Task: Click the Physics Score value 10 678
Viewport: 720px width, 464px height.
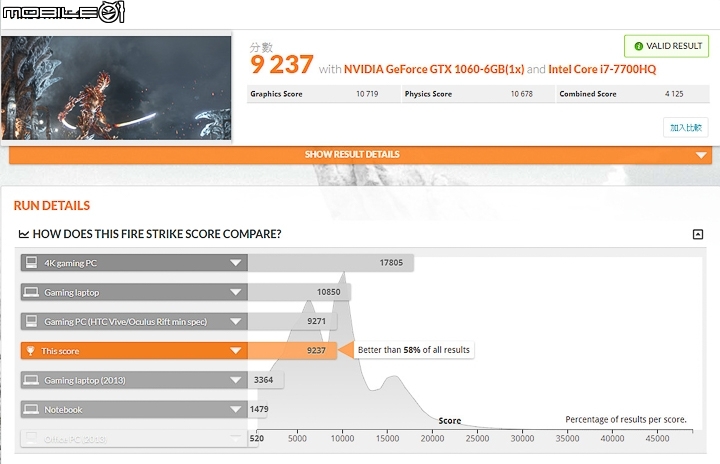Action: tap(522, 94)
